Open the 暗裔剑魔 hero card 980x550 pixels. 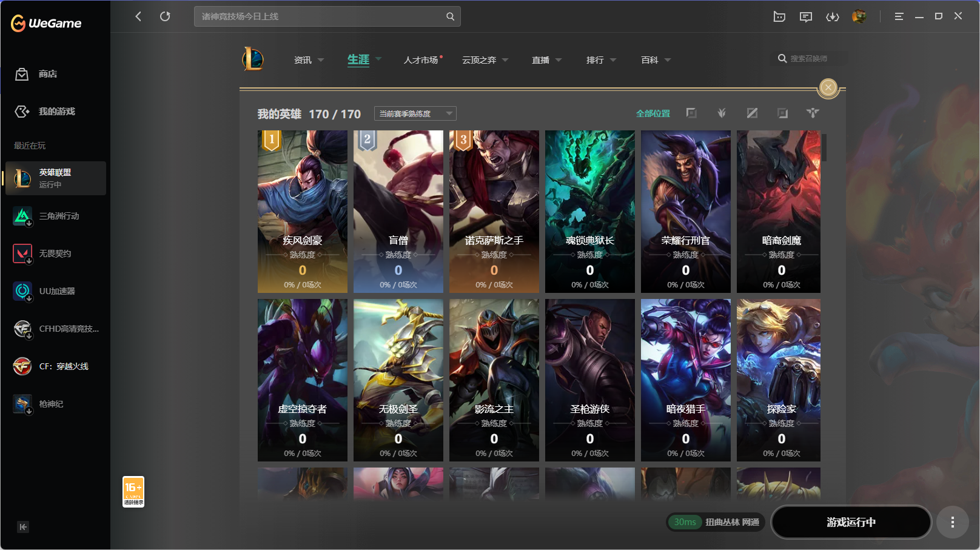[x=779, y=212]
